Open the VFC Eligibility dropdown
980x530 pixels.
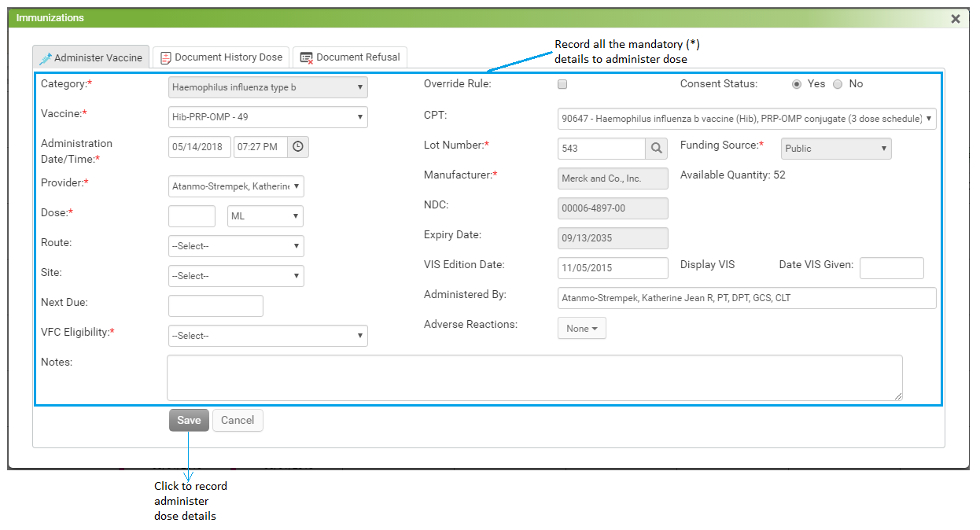coord(267,336)
